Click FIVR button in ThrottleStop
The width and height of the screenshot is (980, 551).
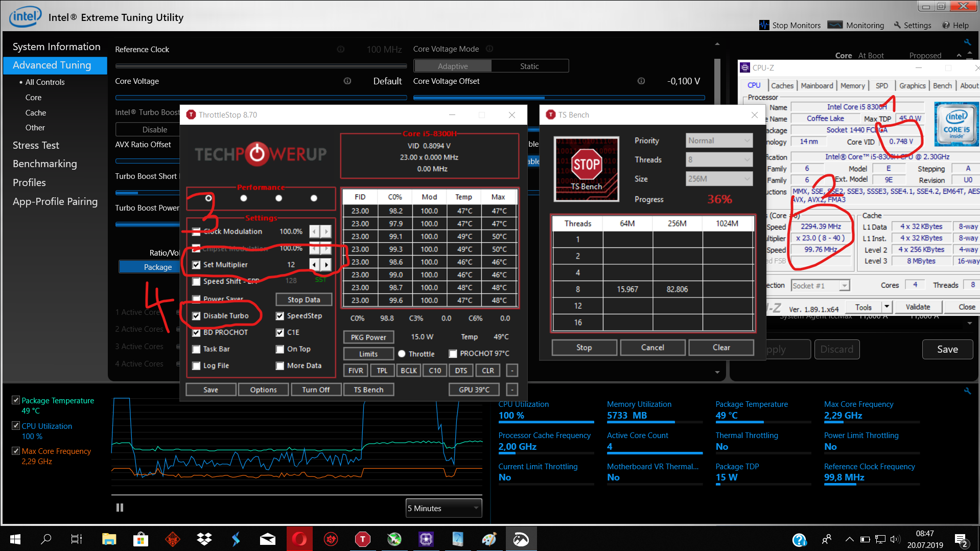pyautogui.click(x=356, y=371)
